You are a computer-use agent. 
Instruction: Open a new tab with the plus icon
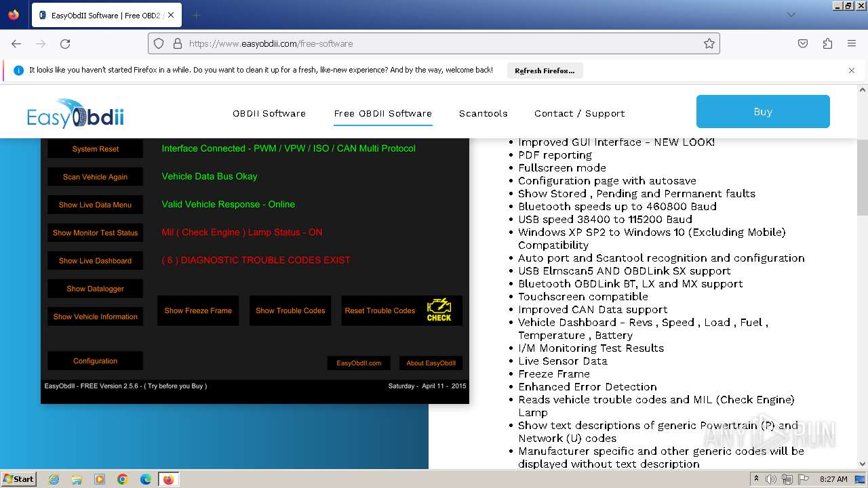pos(196,15)
